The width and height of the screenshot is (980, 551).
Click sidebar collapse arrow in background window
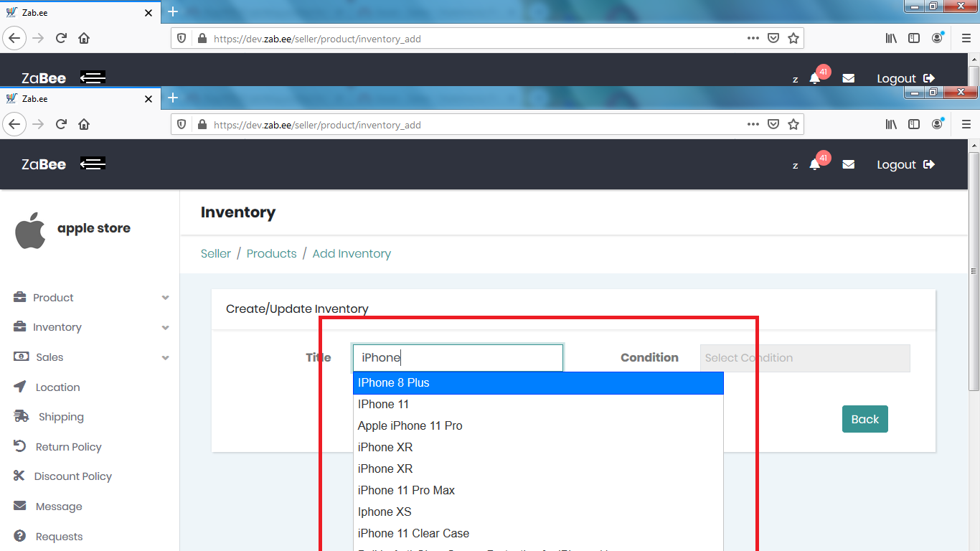[93, 77]
